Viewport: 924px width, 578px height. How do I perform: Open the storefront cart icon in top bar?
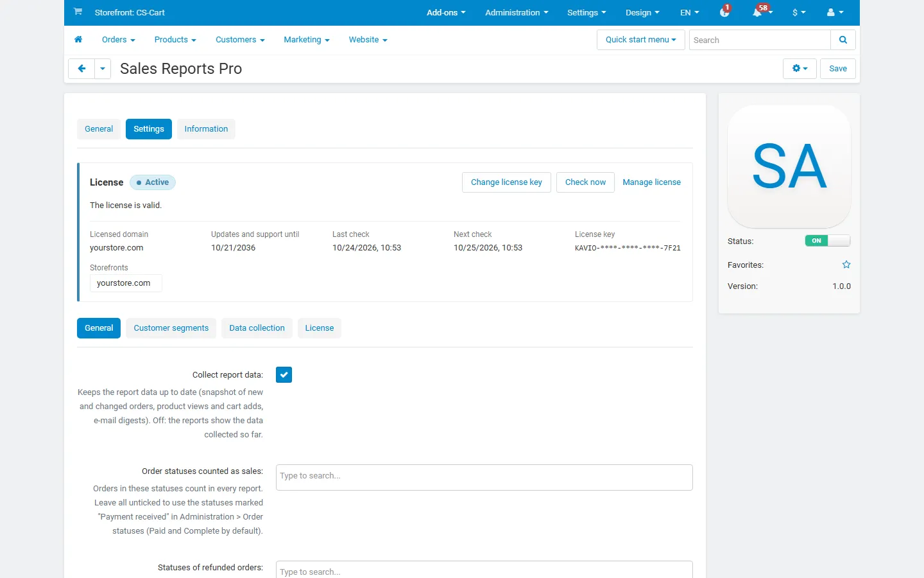pos(78,12)
